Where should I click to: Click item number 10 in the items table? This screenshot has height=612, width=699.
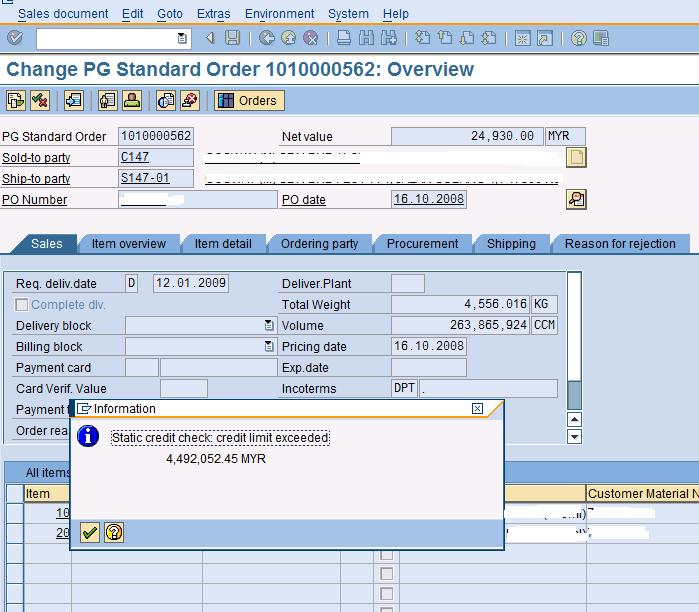click(62, 513)
